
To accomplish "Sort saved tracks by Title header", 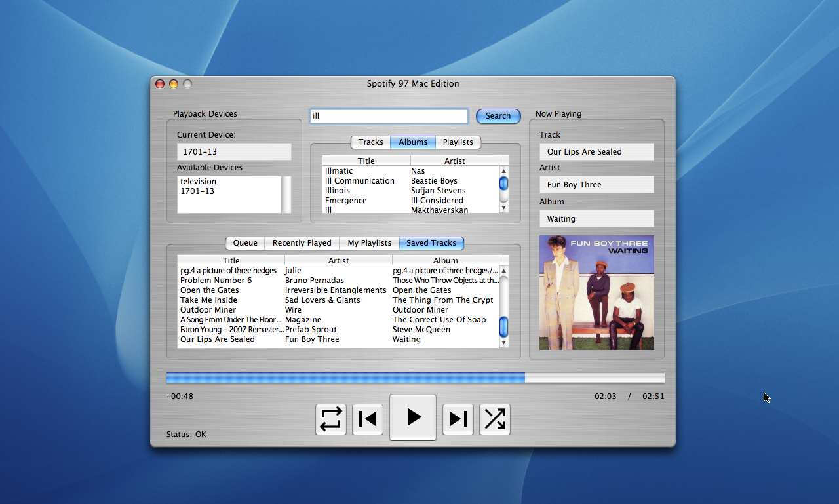I will click(231, 260).
